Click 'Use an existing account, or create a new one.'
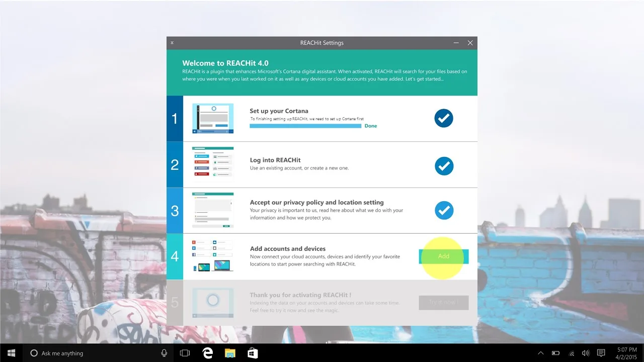 (x=299, y=168)
